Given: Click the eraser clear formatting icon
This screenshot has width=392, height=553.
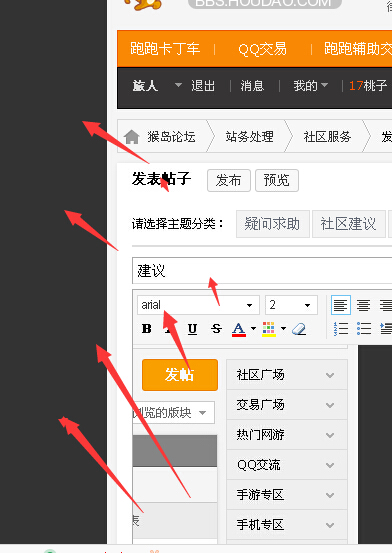Looking at the screenshot, I should [298, 329].
